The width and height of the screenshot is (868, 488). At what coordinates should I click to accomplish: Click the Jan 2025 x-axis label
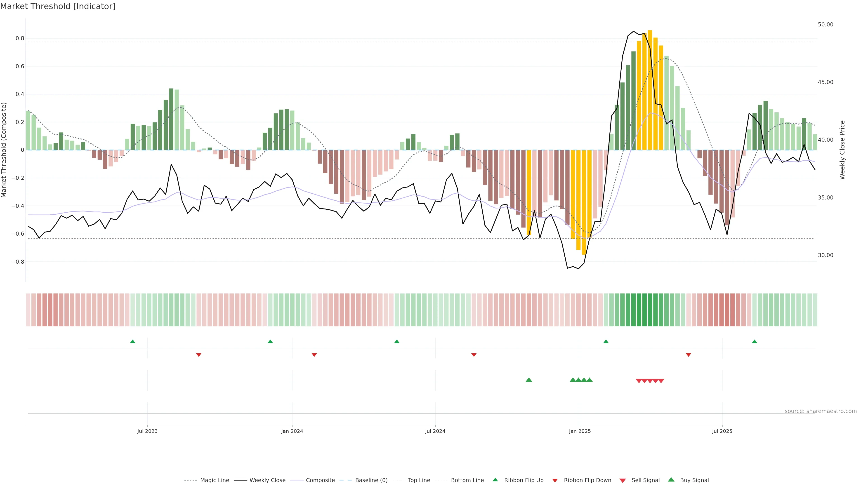tap(580, 431)
